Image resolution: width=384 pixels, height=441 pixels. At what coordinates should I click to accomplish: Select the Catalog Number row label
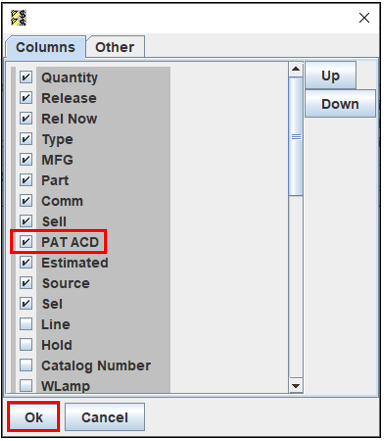coord(96,366)
